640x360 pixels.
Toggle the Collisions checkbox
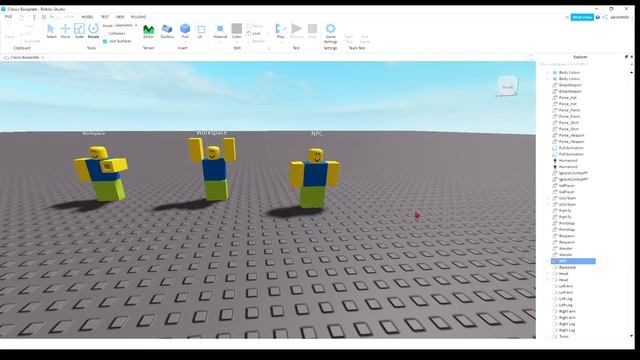(x=105, y=33)
